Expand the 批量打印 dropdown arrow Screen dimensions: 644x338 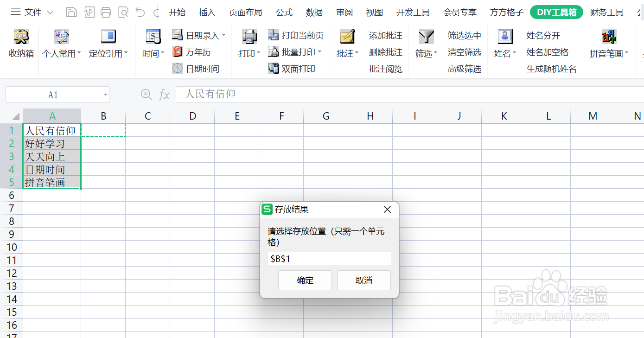coord(319,52)
